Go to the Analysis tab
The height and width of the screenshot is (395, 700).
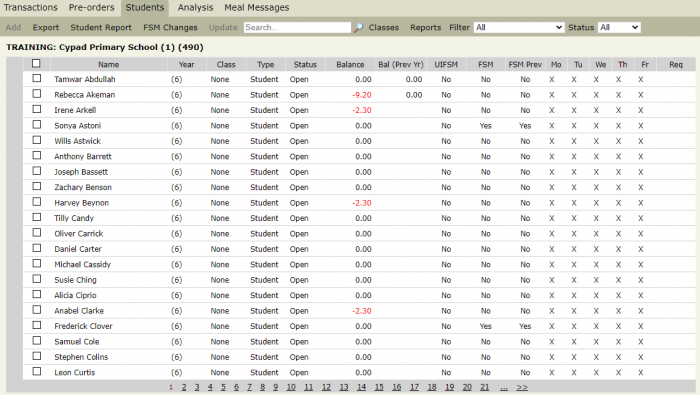pyautogui.click(x=195, y=8)
